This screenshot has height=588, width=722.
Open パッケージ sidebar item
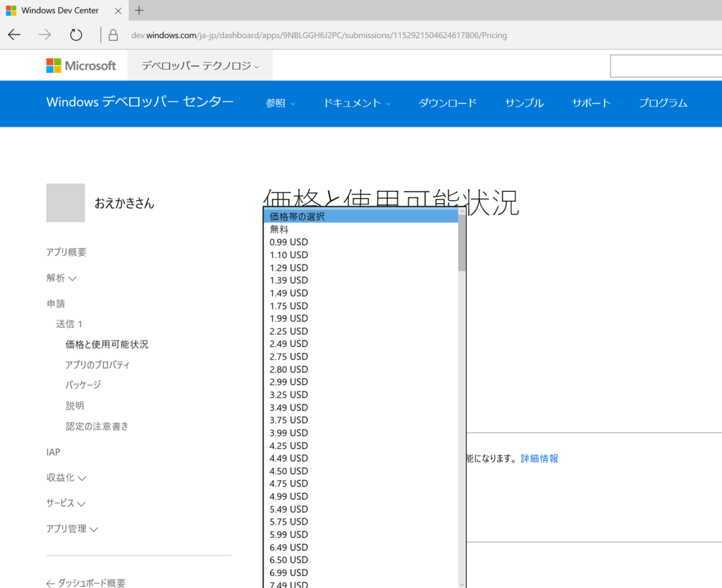(83, 384)
